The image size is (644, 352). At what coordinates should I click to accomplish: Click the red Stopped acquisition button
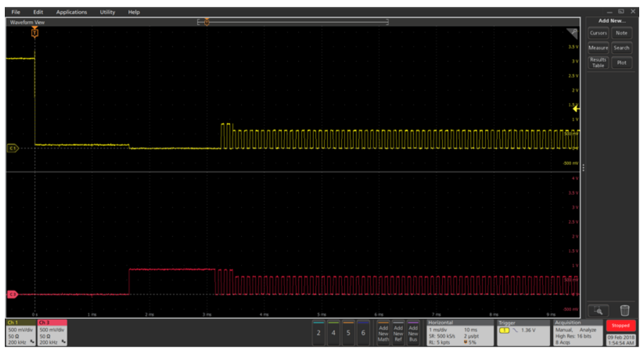620,326
